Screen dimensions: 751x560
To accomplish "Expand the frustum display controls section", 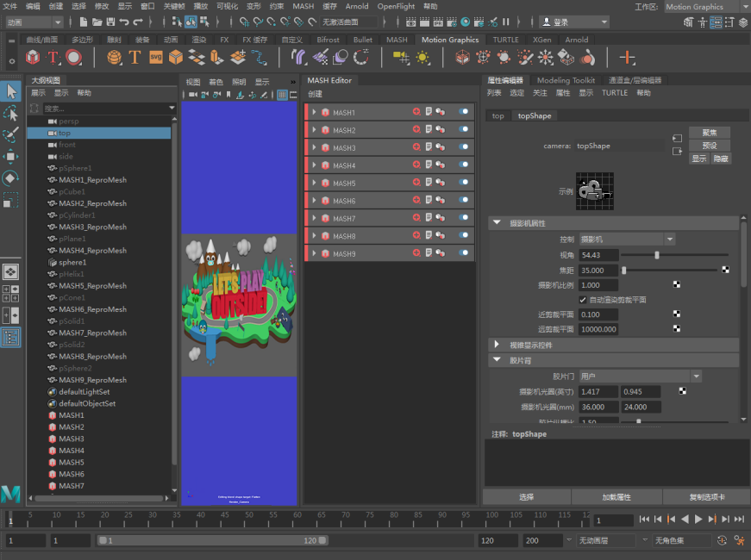I will coord(497,345).
